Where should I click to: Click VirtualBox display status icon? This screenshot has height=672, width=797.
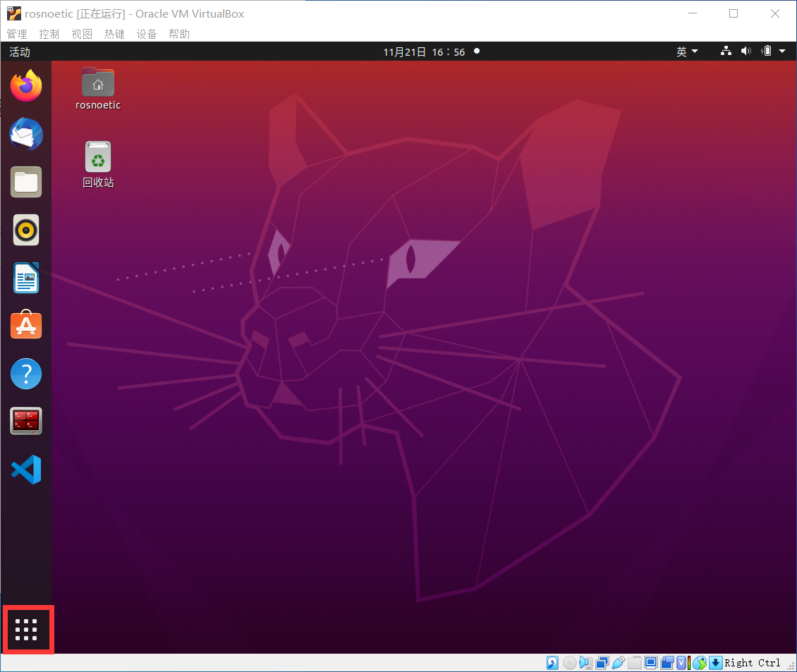click(650, 663)
